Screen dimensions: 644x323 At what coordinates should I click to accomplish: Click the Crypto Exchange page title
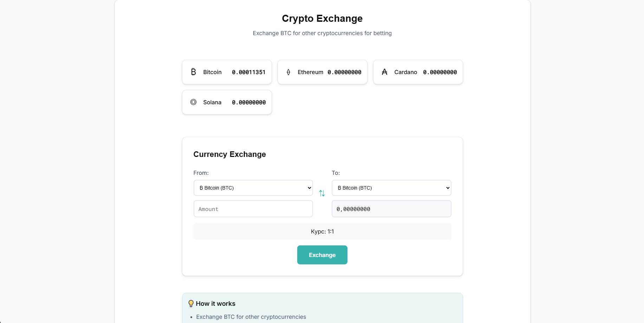(x=322, y=19)
